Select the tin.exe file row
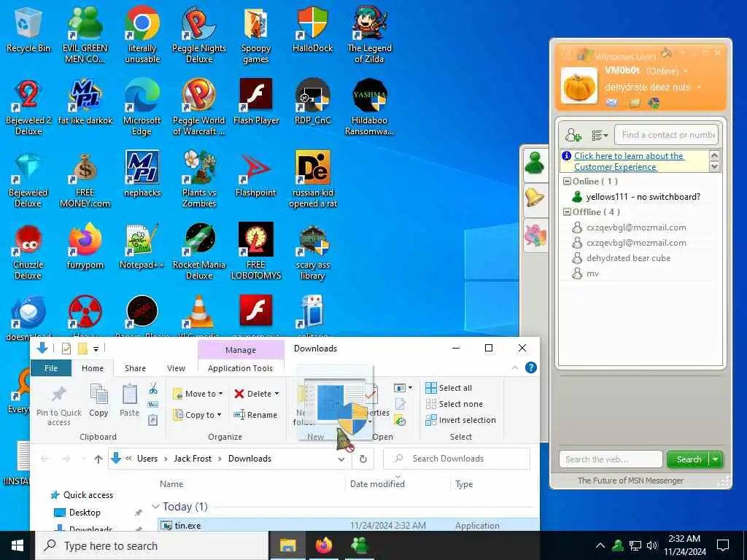Screen dimensions: 747x560 pyautogui.click(x=349, y=526)
